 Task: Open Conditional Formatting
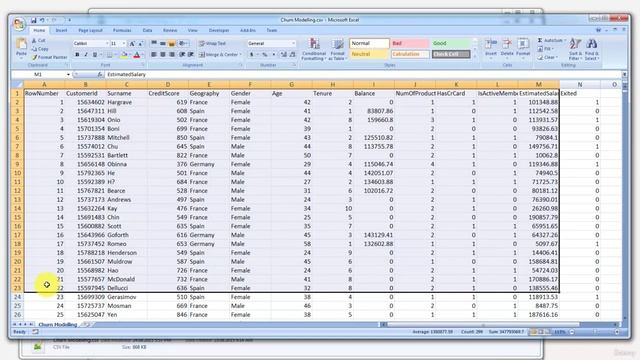[313, 49]
